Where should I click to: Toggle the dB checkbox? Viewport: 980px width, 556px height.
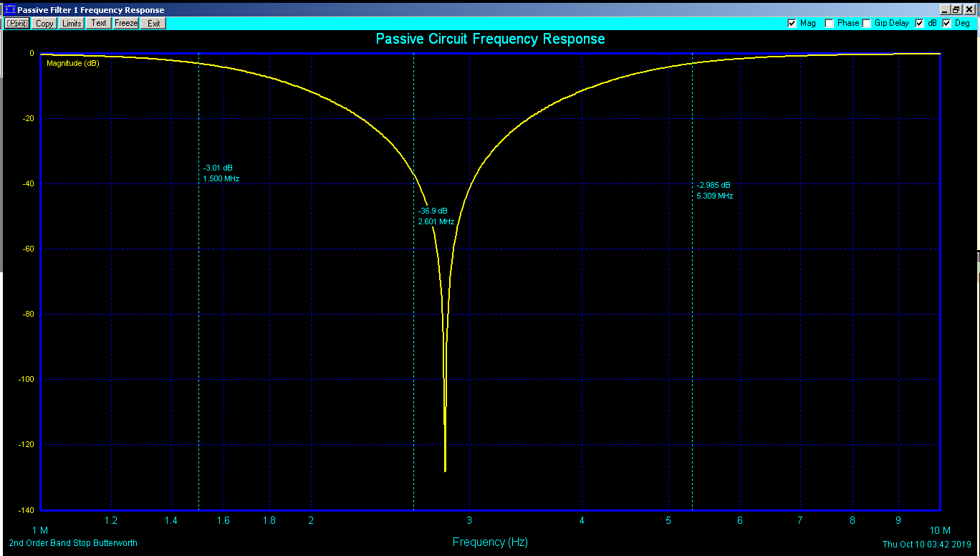pos(920,23)
